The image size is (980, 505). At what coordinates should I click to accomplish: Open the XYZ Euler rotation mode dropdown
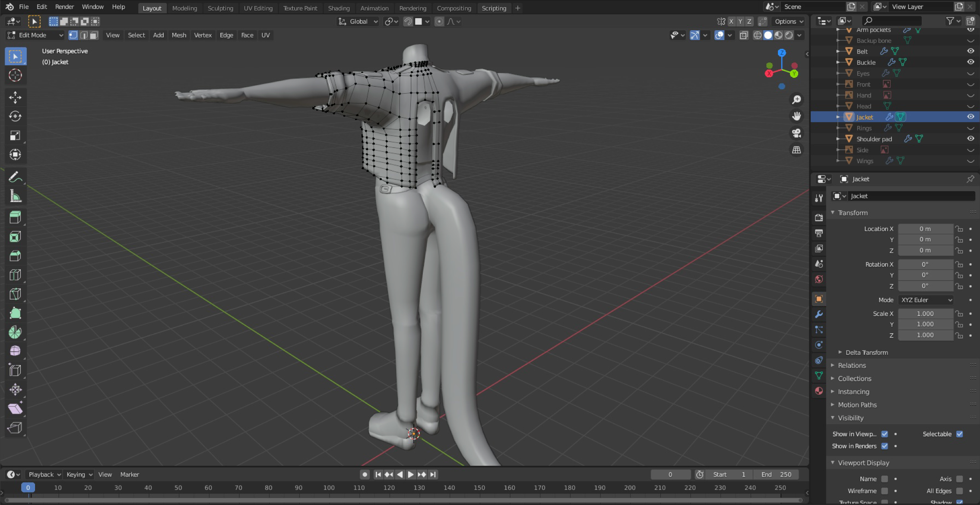(926, 300)
